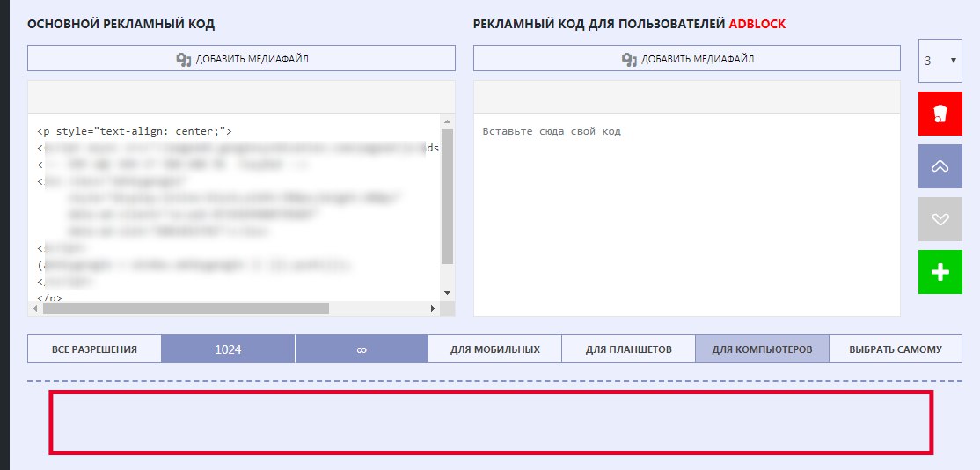Move the ad block down

(940, 219)
